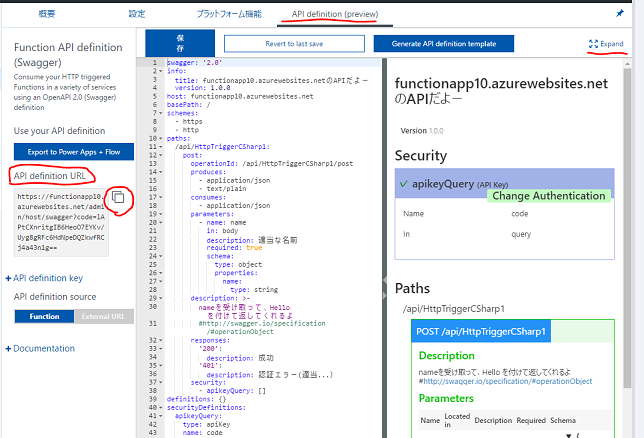This screenshot has height=438, width=644.
Task: Click the pin icon at top right
Action: tap(619, 14)
